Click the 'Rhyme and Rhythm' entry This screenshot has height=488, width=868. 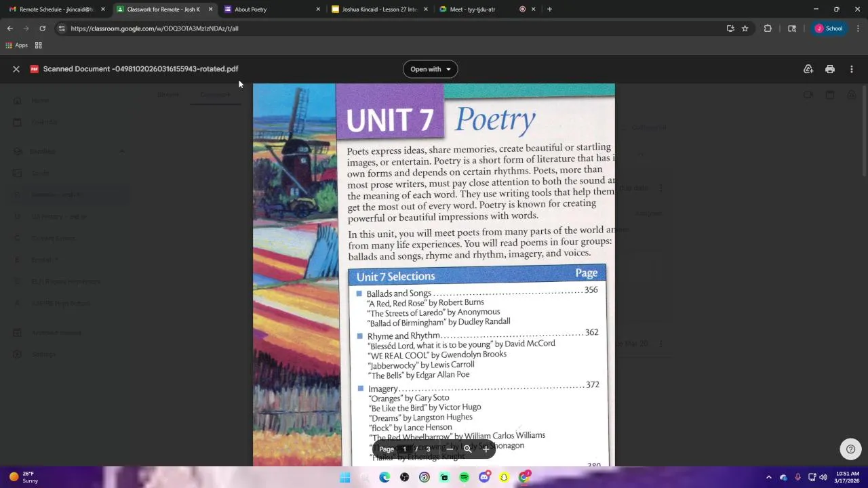[403, 336]
